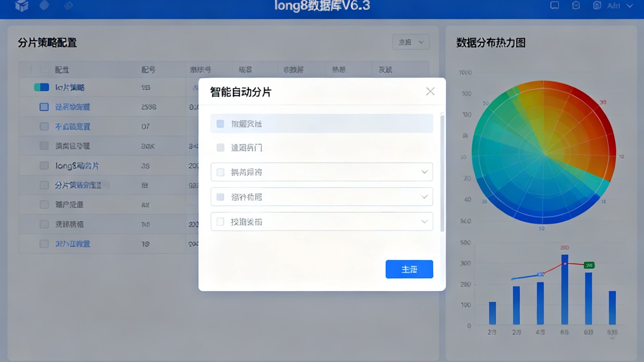
Task: Expand the third dropdown chevron in the dialog
Action: coord(424,221)
